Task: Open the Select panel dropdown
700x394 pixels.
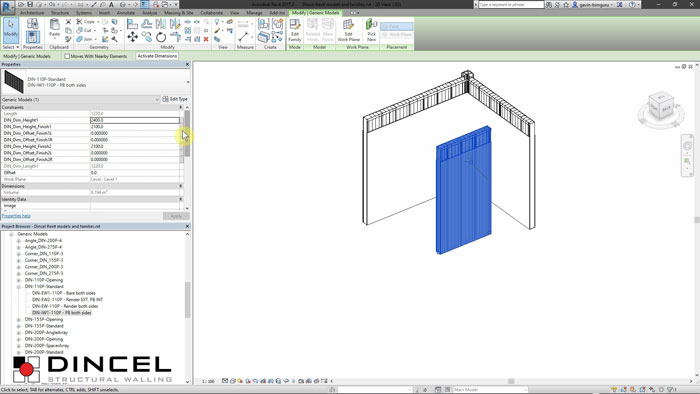Action: [11, 47]
